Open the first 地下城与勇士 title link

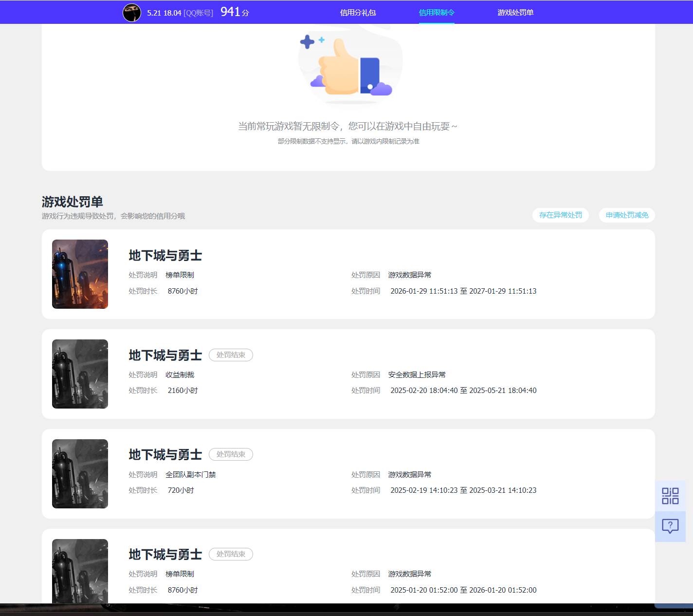pyautogui.click(x=165, y=255)
